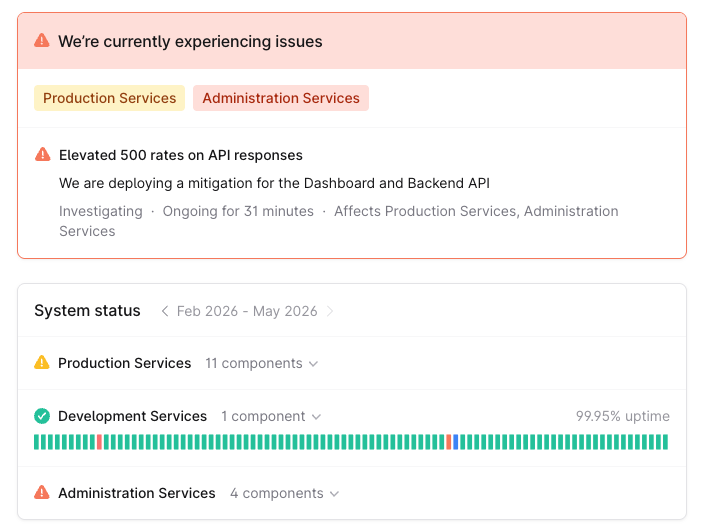
Task: Click the red warning icon for Administration Services
Action: [x=42, y=492]
